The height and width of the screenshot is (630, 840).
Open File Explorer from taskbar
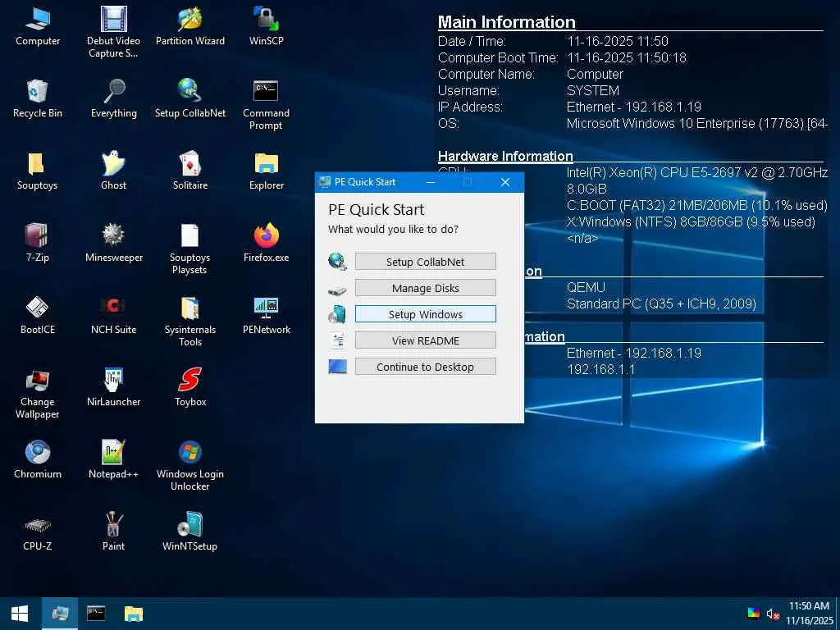click(134, 614)
